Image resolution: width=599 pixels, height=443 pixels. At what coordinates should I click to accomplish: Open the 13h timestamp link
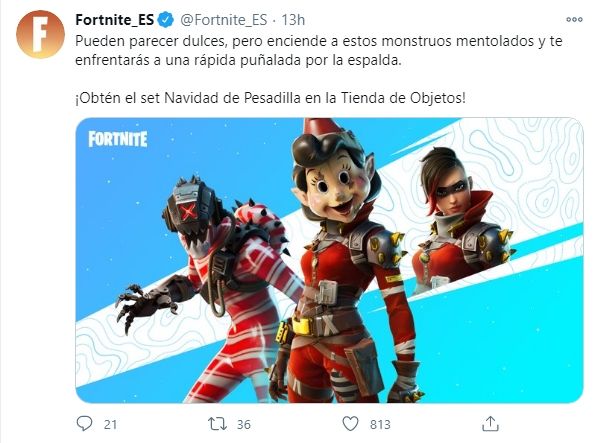[x=293, y=20]
